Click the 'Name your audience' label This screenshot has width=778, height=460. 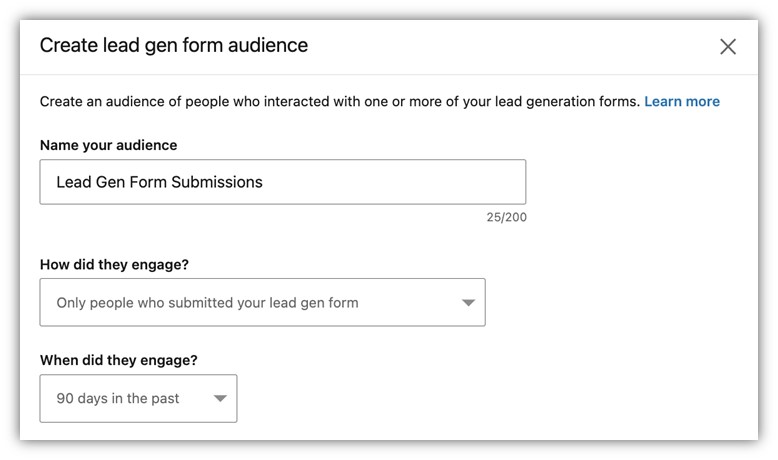point(108,145)
